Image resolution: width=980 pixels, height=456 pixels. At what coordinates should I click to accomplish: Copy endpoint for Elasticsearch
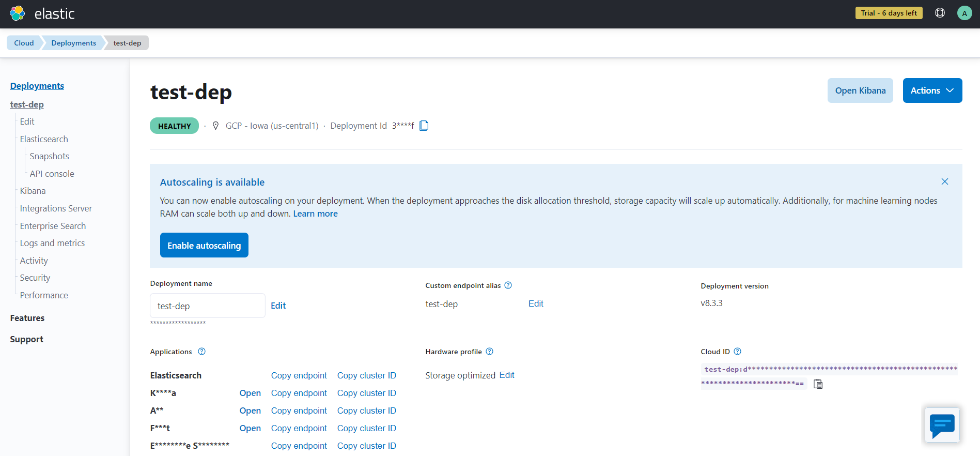click(299, 375)
